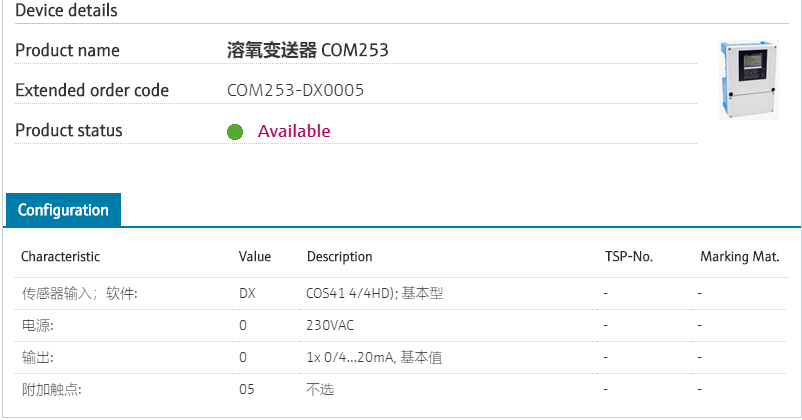Select the 电源 characteristic row
802x420 pixels.
[402, 325]
